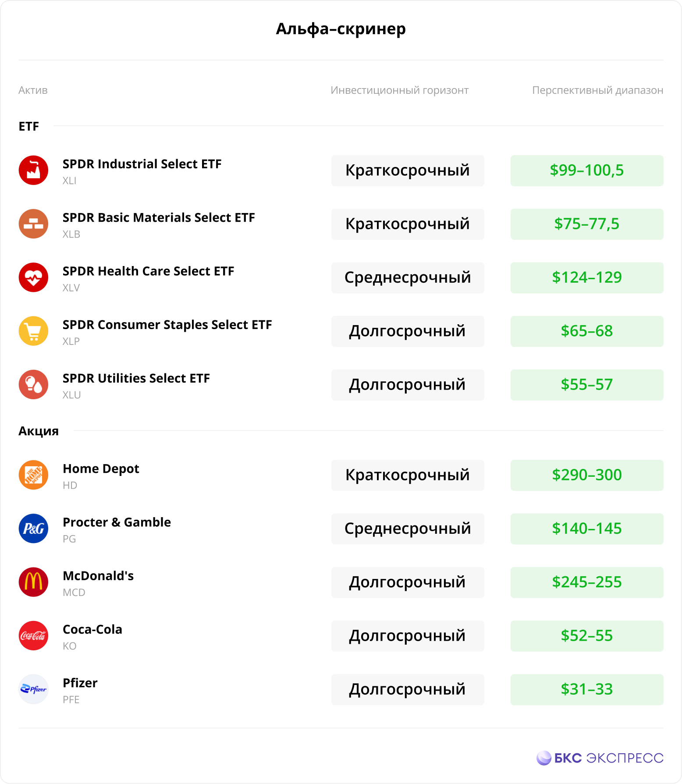Click the Coca-Cola logo icon

33,635
